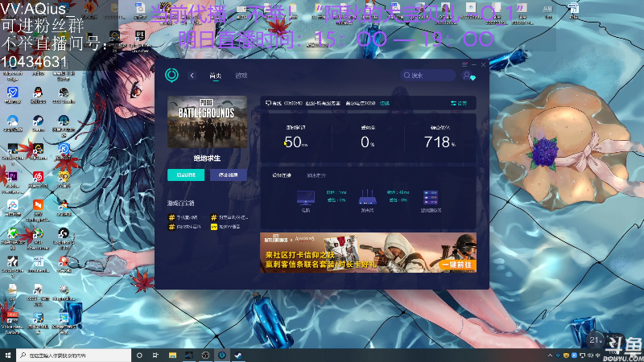Open the Windows Start menu

tap(8, 355)
